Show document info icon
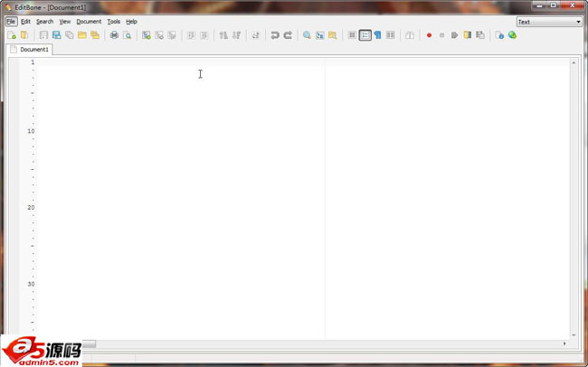588x367 pixels. pyautogui.click(x=499, y=35)
